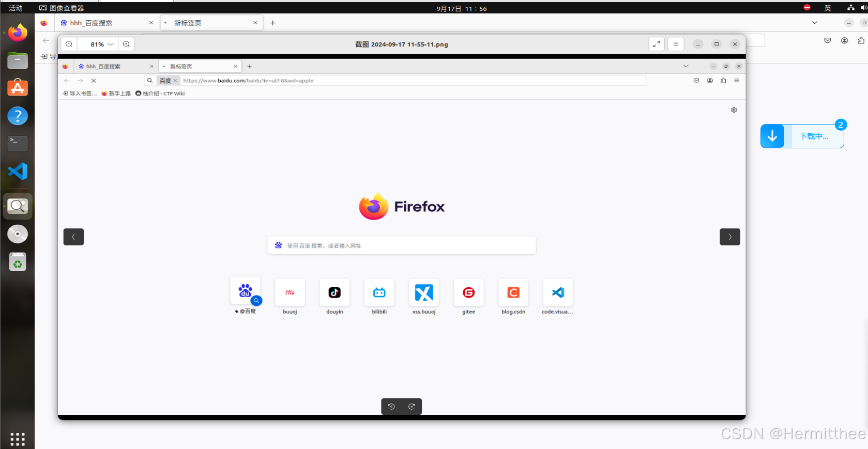868x449 pixels.
Task: Click the 下载中... download label
Action: [x=814, y=136]
